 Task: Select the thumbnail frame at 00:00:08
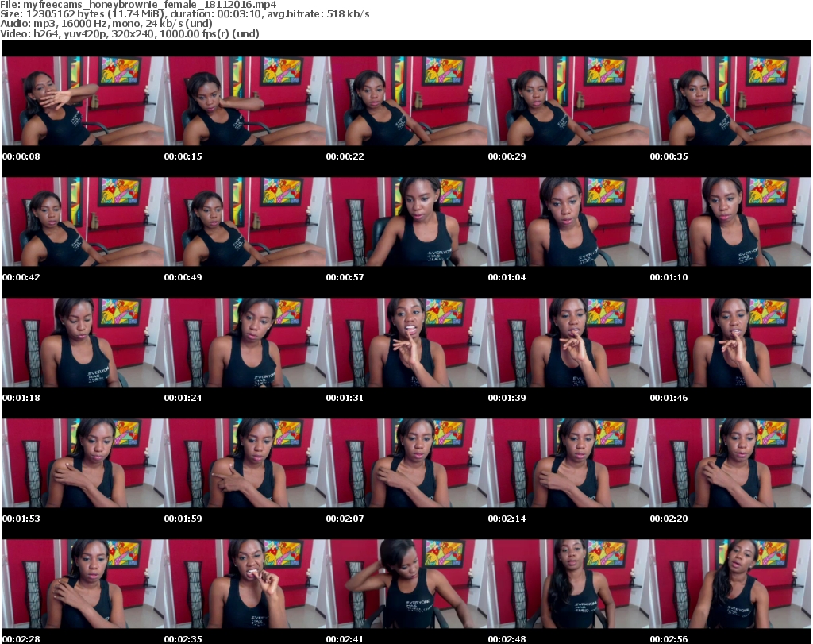[x=83, y=101]
